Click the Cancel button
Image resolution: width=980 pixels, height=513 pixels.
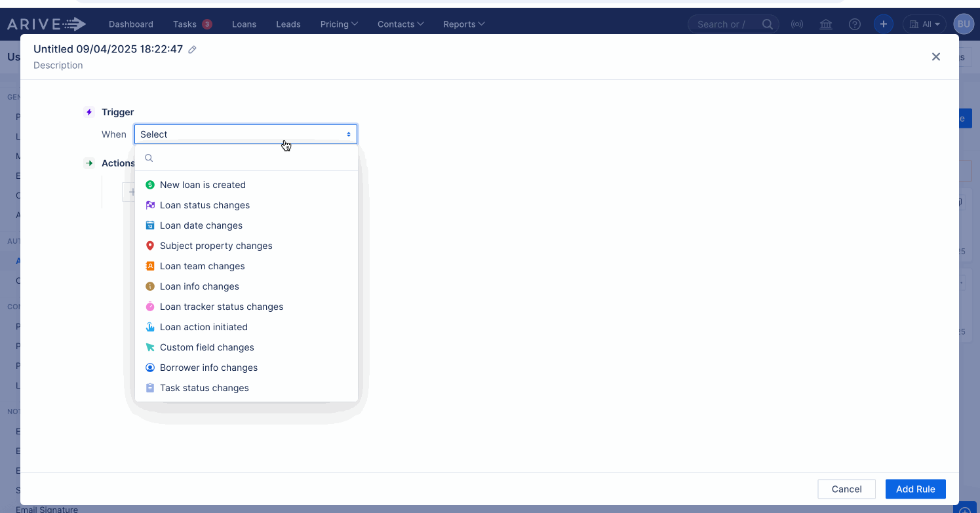[x=847, y=489]
